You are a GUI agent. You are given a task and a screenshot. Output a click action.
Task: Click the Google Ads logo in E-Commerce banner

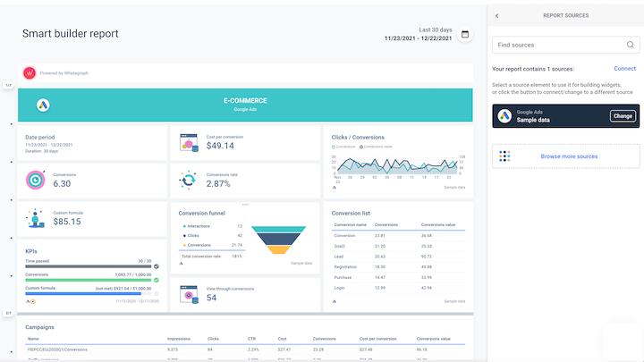[x=43, y=105]
